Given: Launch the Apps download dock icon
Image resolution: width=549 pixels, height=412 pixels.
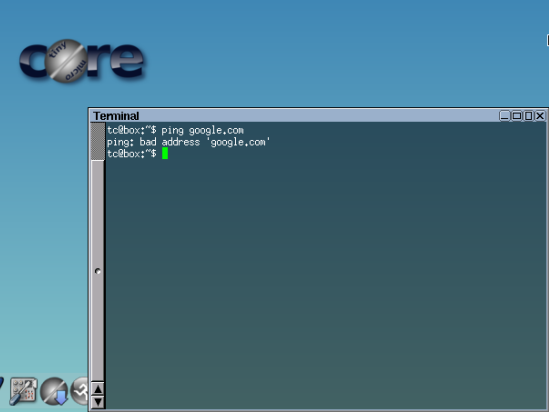Looking at the screenshot, I should [54, 391].
